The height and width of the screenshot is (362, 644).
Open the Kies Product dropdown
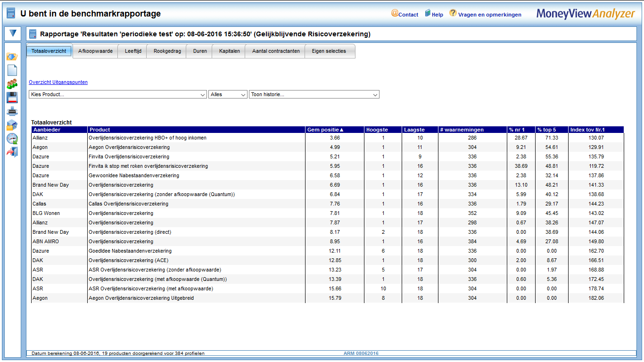coord(118,94)
